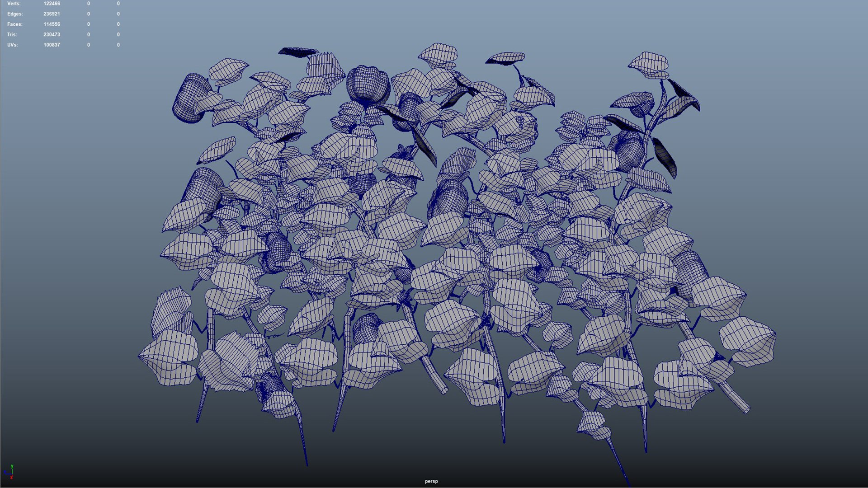Click the persp camera name label

(x=431, y=482)
